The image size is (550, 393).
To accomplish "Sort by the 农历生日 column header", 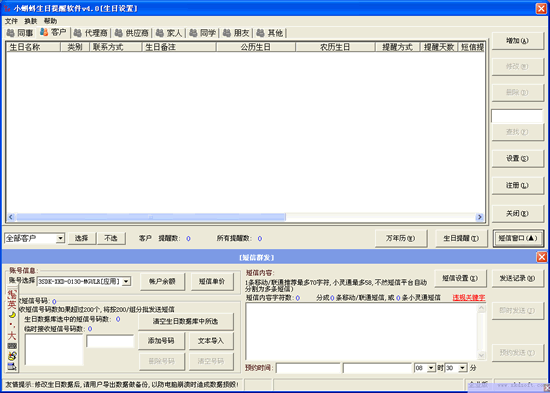I will [335, 47].
